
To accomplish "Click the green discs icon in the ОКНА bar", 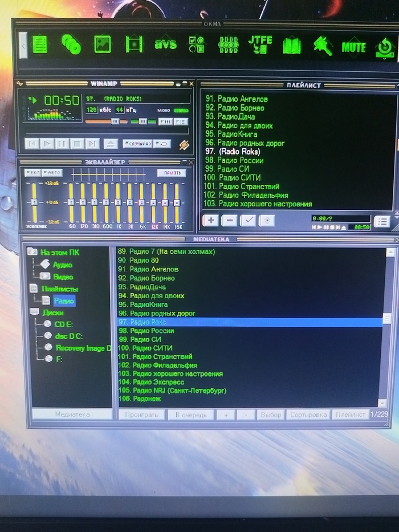I will coord(71,44).
